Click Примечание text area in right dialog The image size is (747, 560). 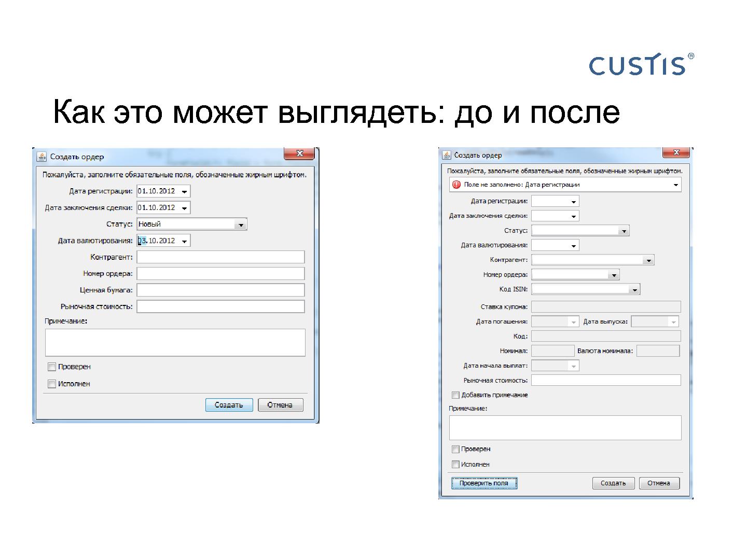click(x=565, y=428)
